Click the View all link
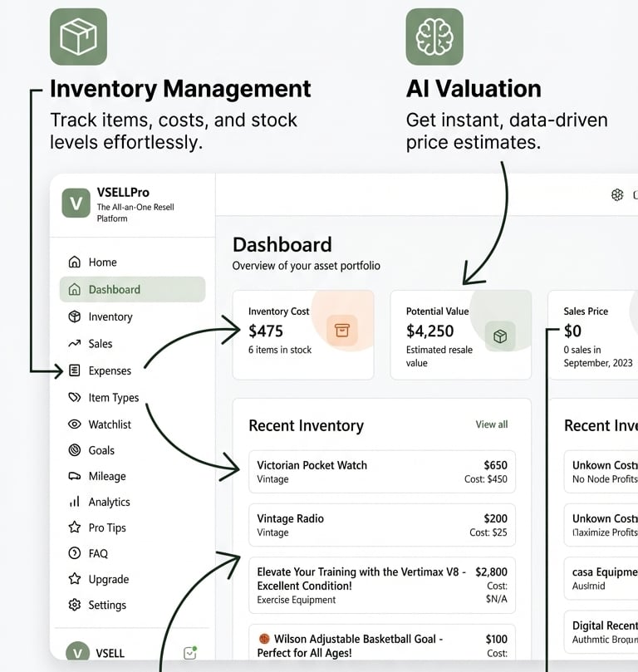This screenshot has width=638, height=672. [491, 424]
